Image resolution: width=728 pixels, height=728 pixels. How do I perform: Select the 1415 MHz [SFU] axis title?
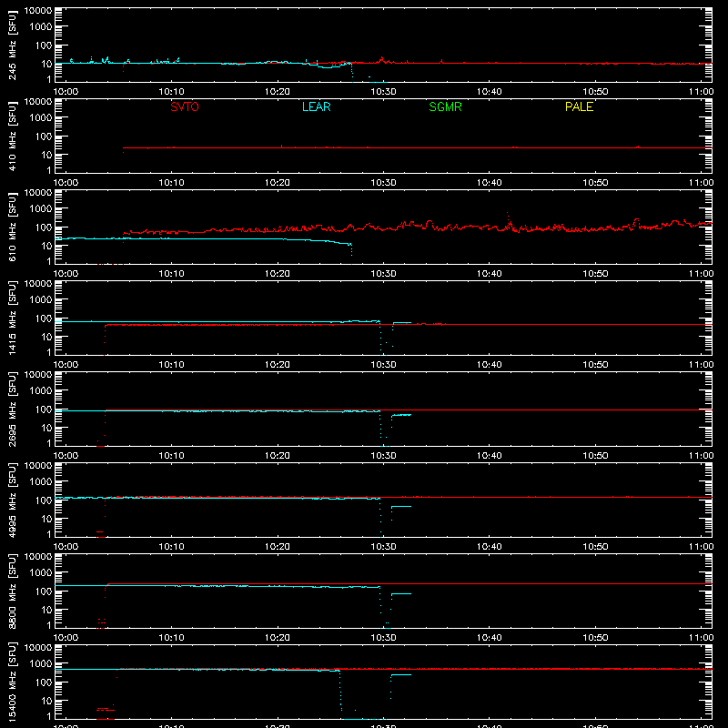pos(13,318)
